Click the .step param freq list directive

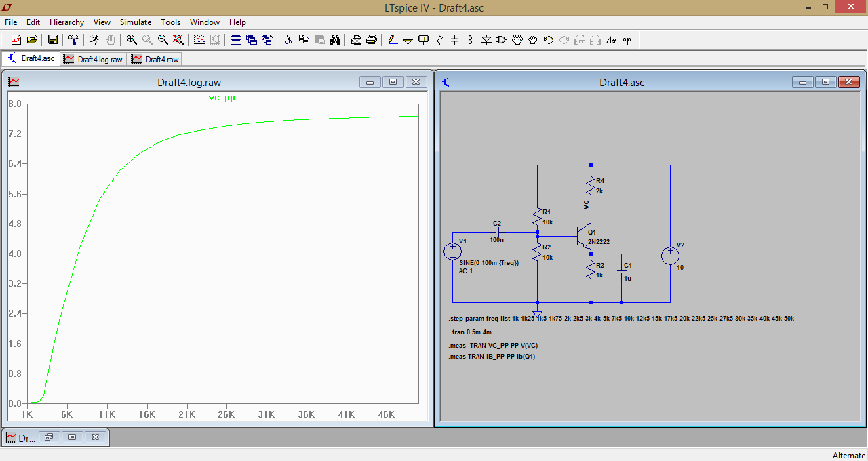point(620,318)
